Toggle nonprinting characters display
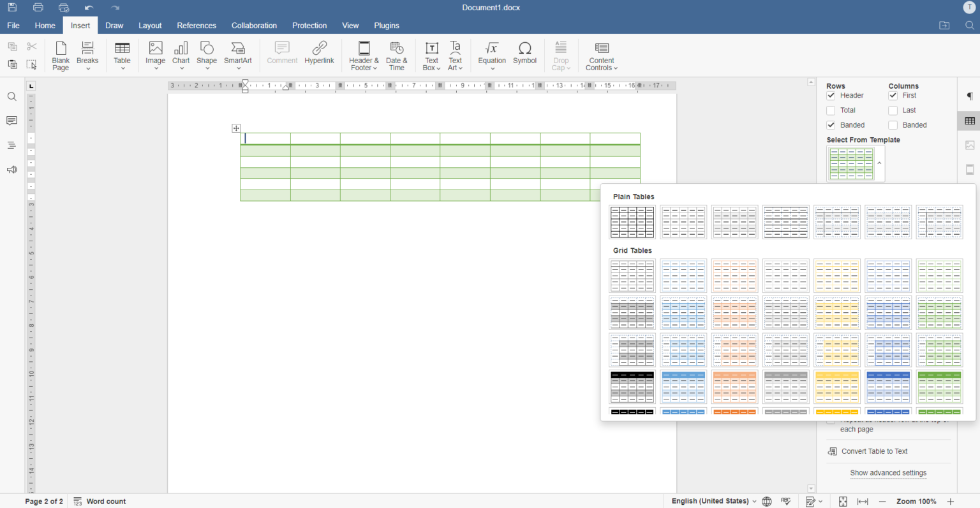980x508 pixels. [969, 96]
